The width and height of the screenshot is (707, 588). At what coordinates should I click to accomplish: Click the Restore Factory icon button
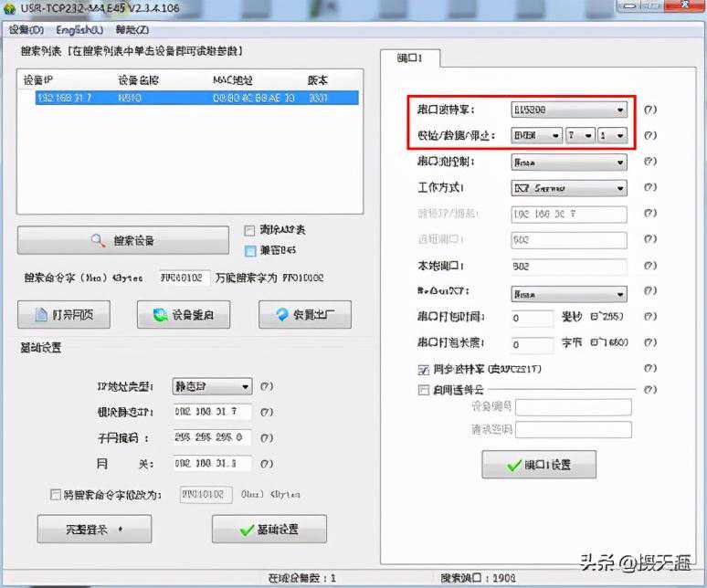click(304, 315)
